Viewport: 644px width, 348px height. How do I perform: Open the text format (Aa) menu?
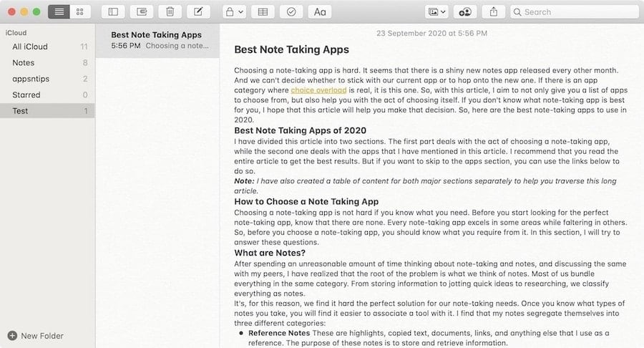pos(320,11)
